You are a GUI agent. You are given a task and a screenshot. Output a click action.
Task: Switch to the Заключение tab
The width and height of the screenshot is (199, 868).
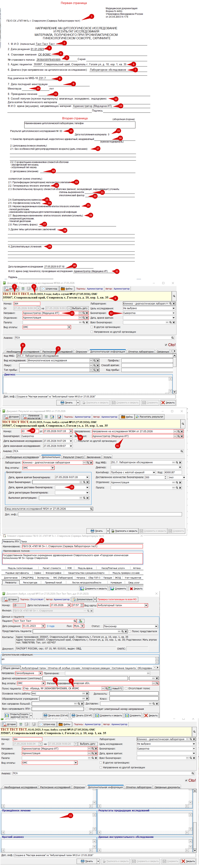(x=93, y=457)
